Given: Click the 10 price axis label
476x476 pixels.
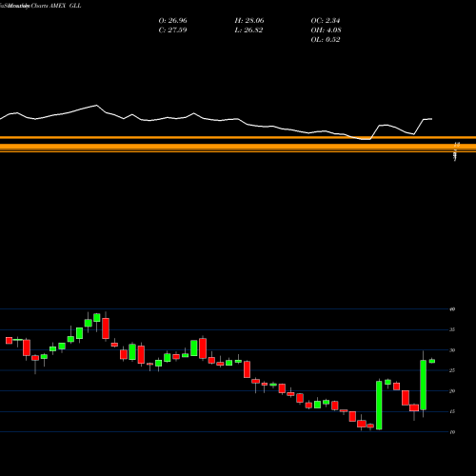Looking at the screenshot, I should [x=452, y=432].
